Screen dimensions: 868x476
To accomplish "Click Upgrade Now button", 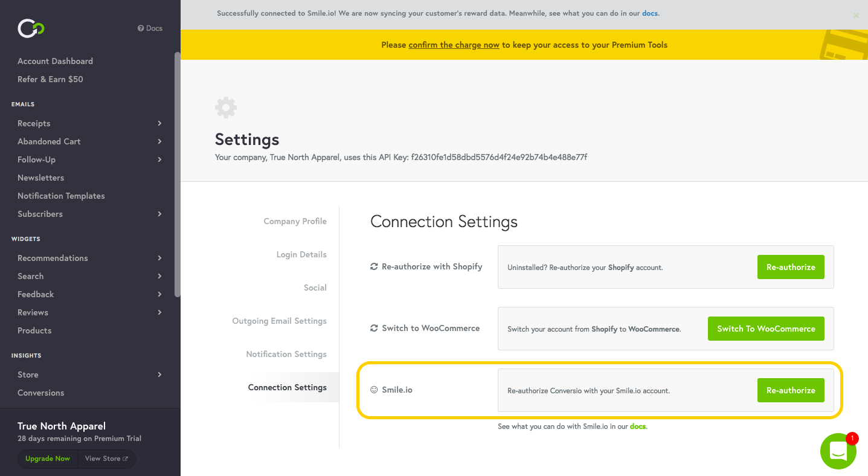I will pos(48,458).
